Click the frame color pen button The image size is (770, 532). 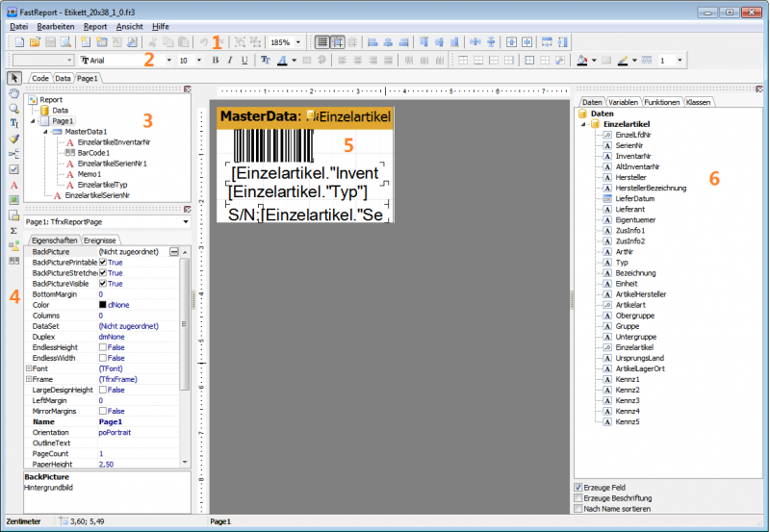coord(623,60)
